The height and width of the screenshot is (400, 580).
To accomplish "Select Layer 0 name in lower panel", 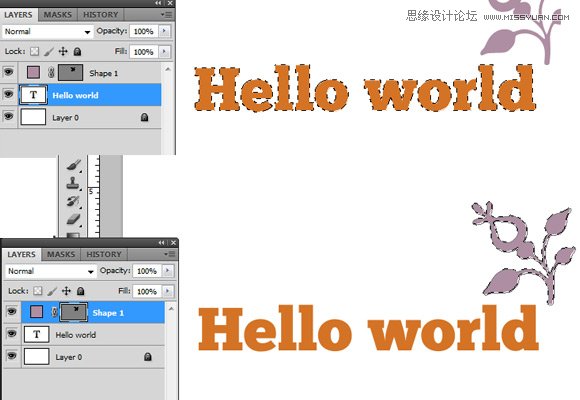I will click(69, 357).
